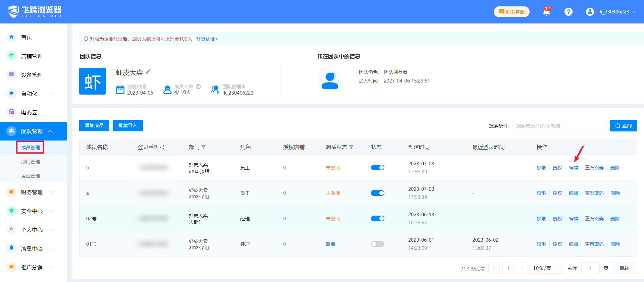
Task: Enable status toggle for member 01号
Action: 377,244
